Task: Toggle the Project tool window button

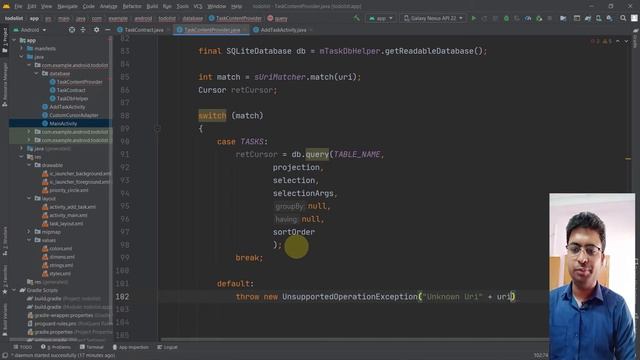Action: click(x=5, y=40)
